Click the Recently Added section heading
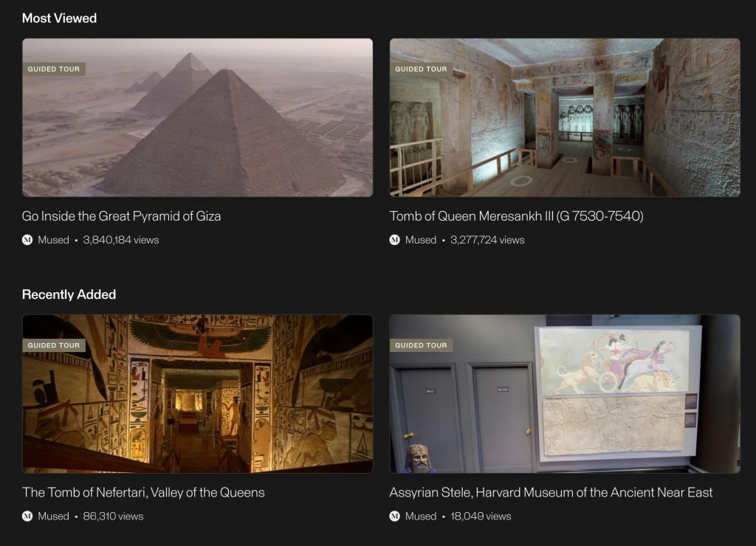Viewport: 756px width, 546px height. 69,294
